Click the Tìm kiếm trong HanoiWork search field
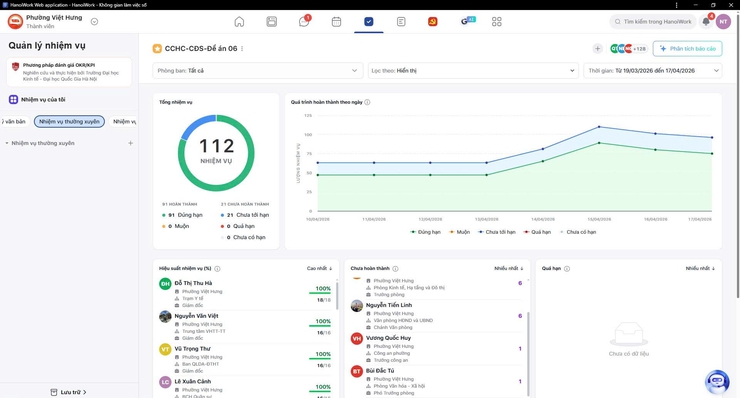The width and height of the screenshot is (740, 398). 653,22
